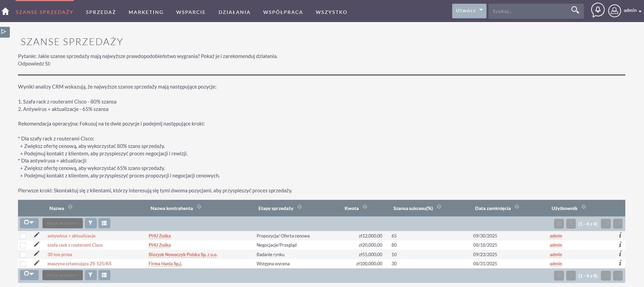Show info for 30 ton prosa row

point(620,254)
